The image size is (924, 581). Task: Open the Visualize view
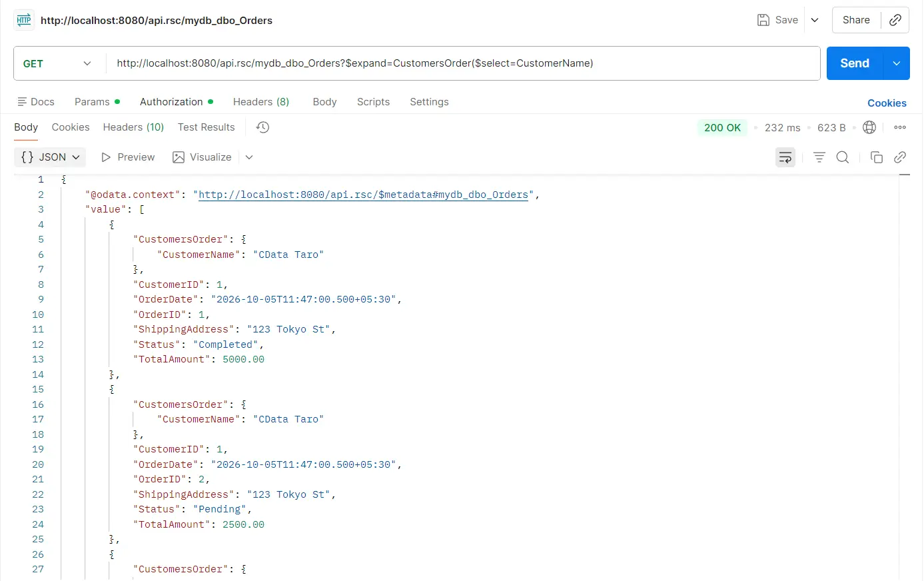point(203,157)
